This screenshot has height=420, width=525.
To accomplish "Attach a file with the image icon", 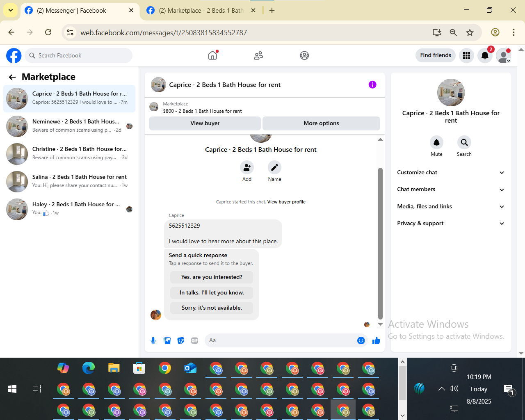I will [167, 340].
